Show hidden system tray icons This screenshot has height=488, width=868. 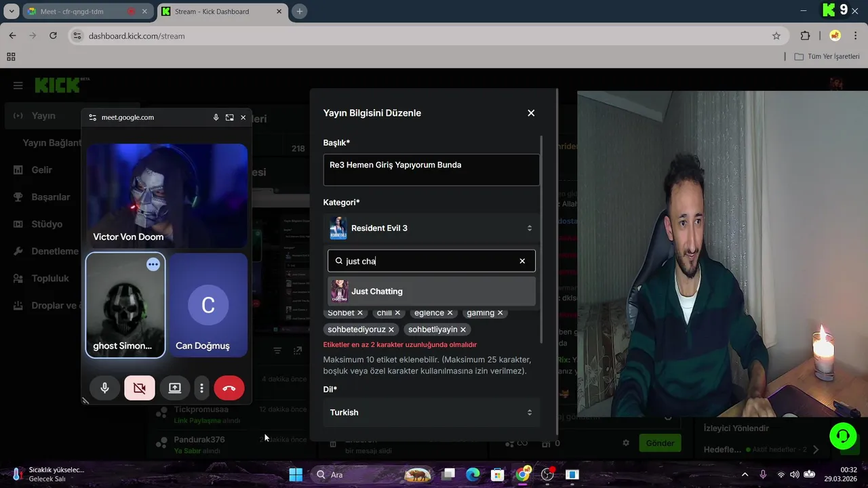[x=745, y=474]
